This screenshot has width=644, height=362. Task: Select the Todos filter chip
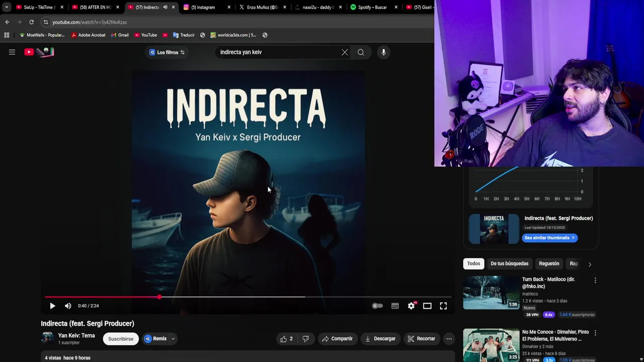coord(473,263)
